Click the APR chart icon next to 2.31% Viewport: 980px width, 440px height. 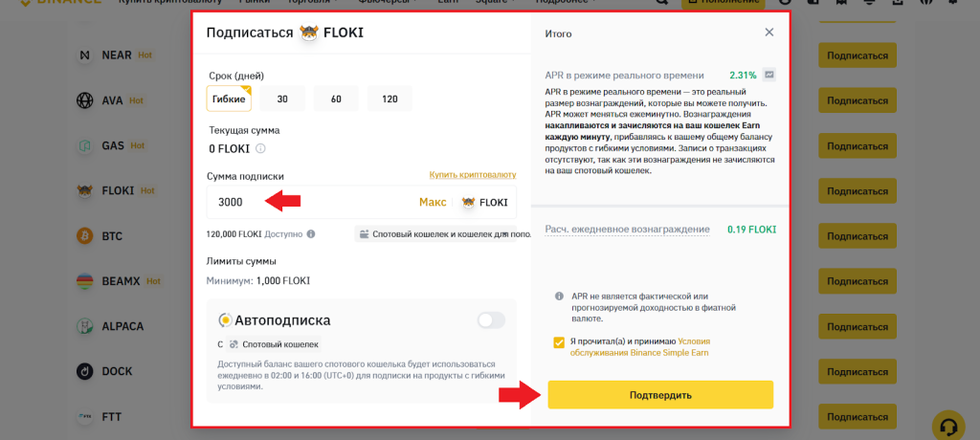(769, 75)
